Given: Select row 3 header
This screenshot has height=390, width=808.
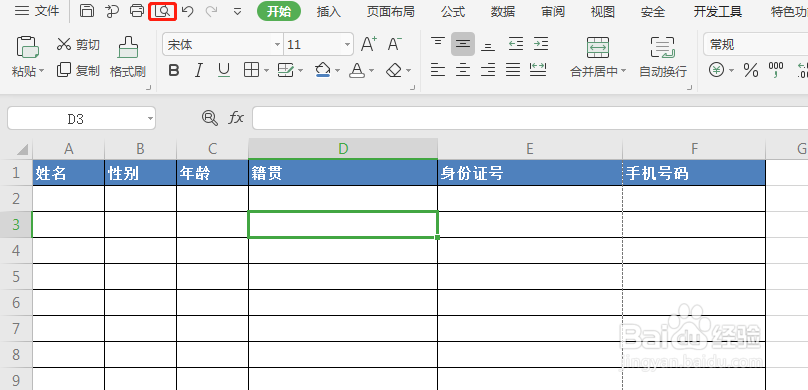Looking at the screenshot, I should click(16, 225).
